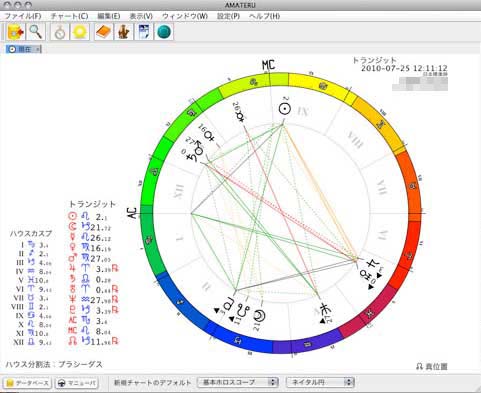Click the blue calendar sheet toolbar icon

[144, 32]
